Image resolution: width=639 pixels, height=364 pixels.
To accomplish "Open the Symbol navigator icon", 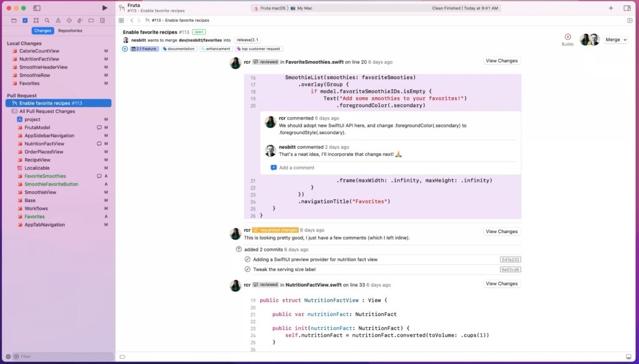I will click(x=36, y=21).
